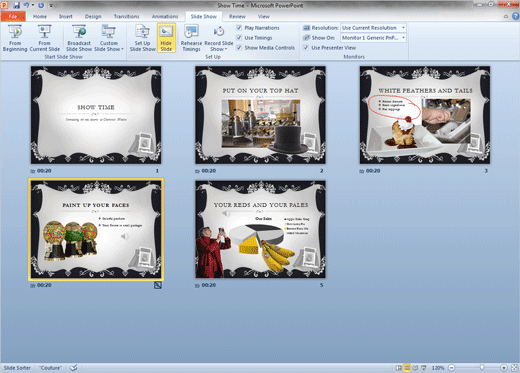Open the undo history dropdown arrow
The width and height of the screenshot is (520, 373).
(x=33, y=5)
